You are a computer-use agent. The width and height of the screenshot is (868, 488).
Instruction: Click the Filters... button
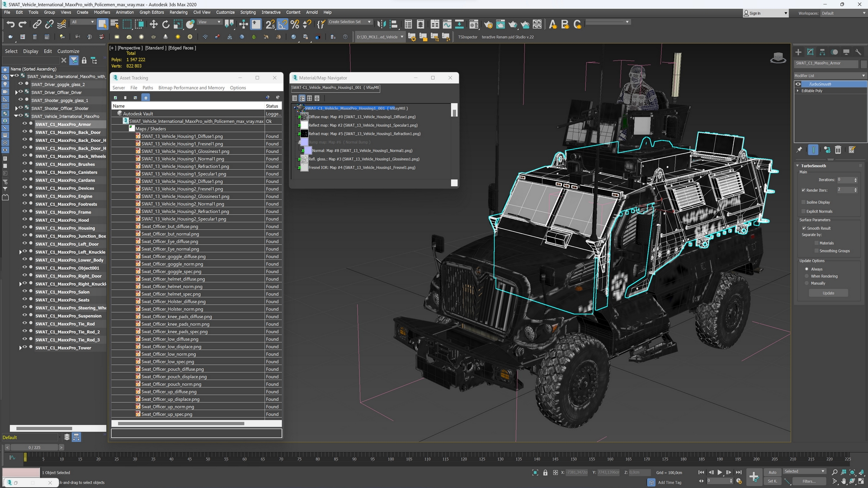click(x=809, y=481)
